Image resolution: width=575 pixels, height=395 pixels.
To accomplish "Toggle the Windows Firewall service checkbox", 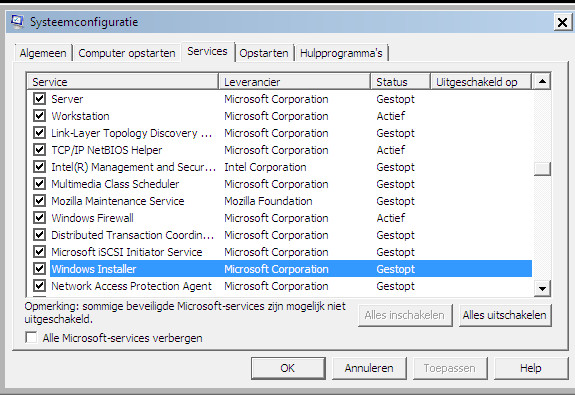I will tap(39, 217).
